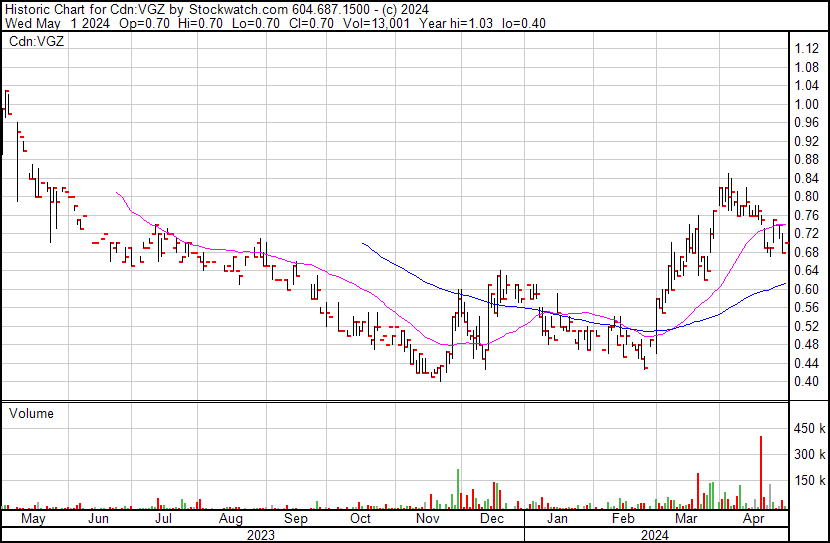Click the 0.80 price axis label
Screen dimensions: 830x543
tap(806, 196)
